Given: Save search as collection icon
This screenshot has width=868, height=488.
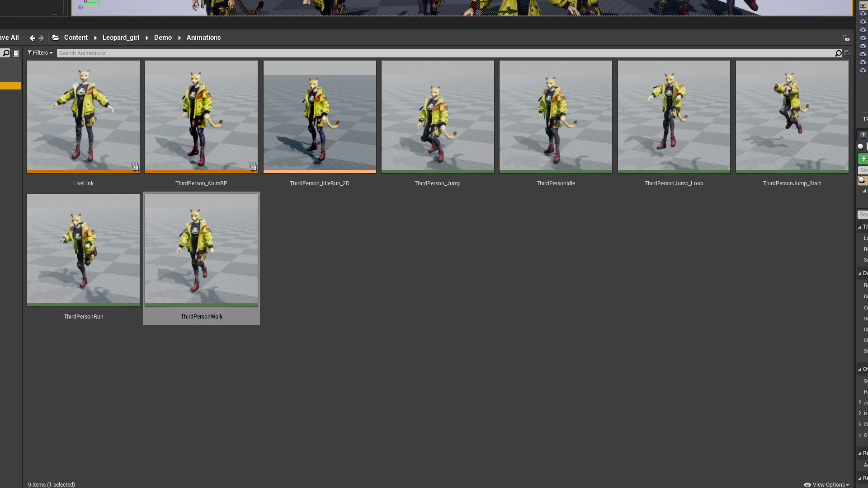Looking at the screenshot, I should click(x=847, y=53).
